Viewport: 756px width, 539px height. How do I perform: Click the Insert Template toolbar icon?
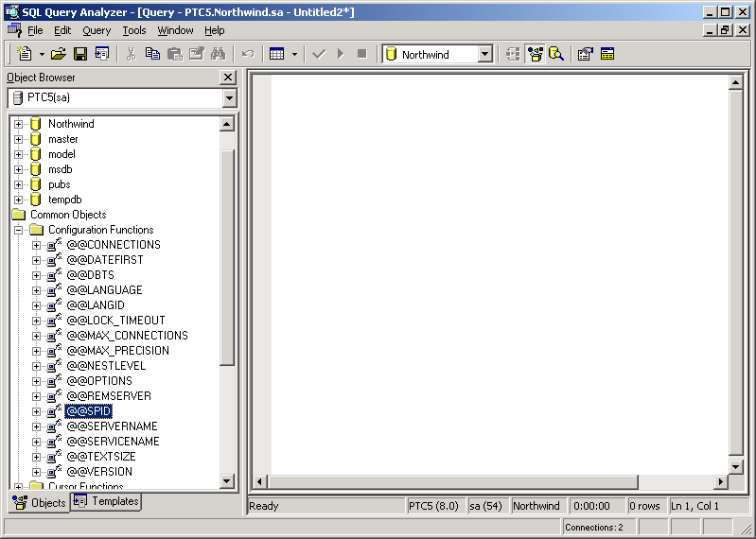tap(101, 54)
